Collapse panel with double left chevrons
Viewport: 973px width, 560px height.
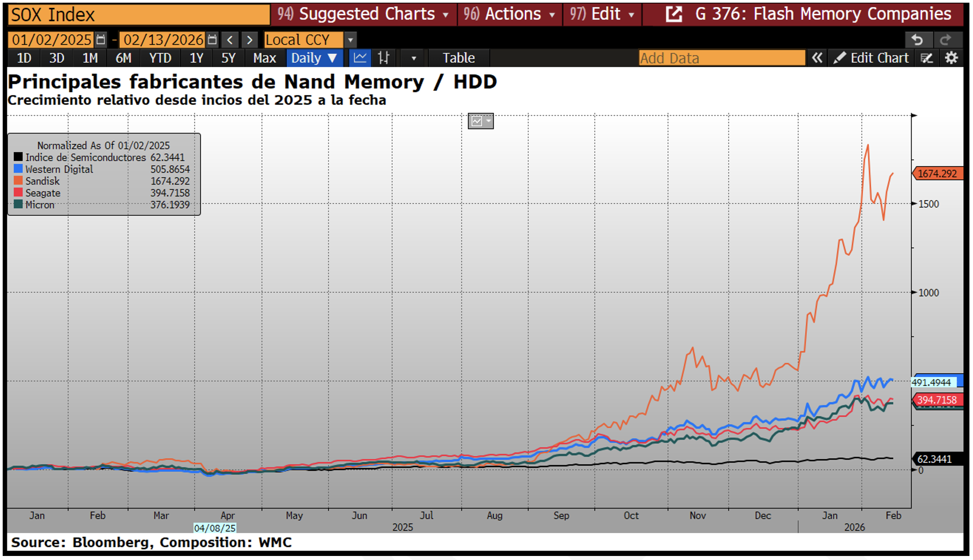[817, 58]
